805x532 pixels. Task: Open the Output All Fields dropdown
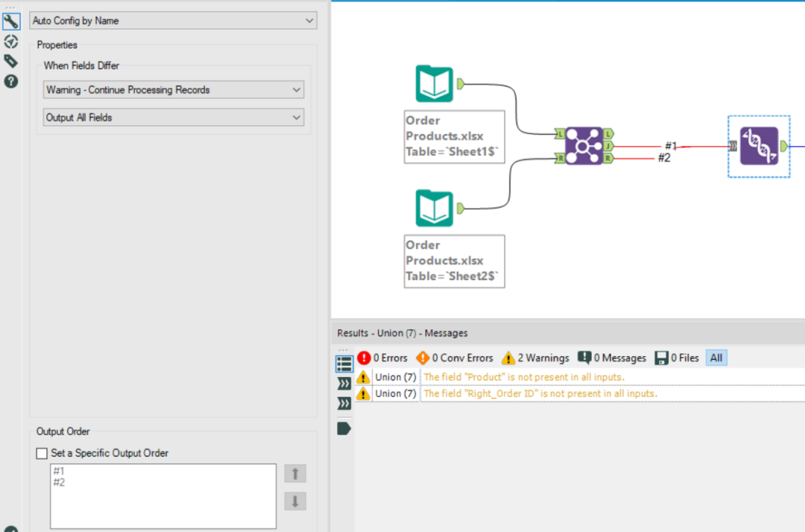tap(297, 117)
